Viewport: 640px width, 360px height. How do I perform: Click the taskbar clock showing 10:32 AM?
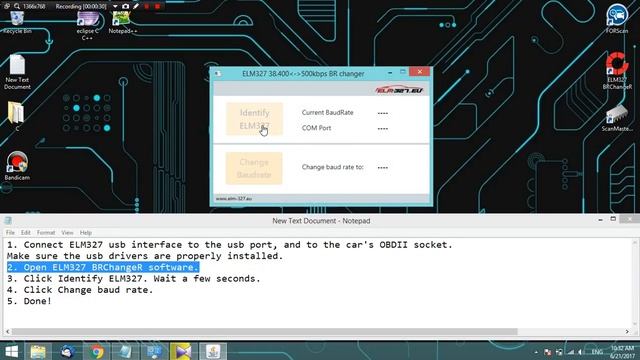coord(622,352)
